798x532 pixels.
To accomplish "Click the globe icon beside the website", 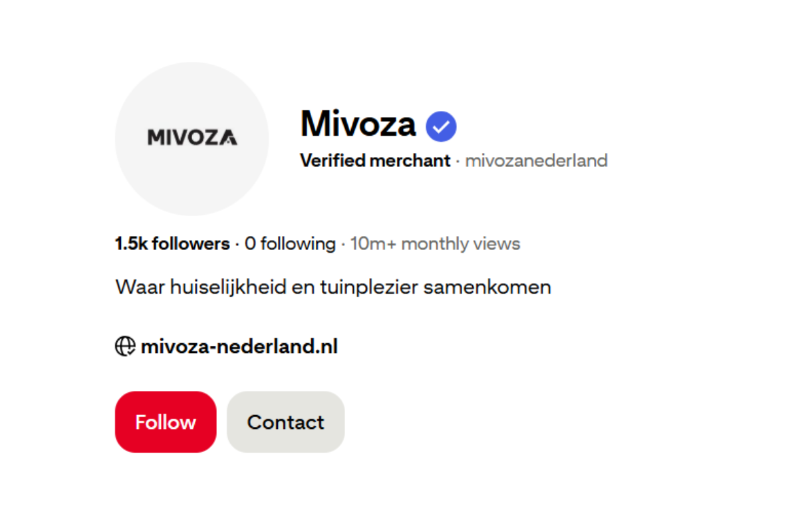I will [125, 346].
